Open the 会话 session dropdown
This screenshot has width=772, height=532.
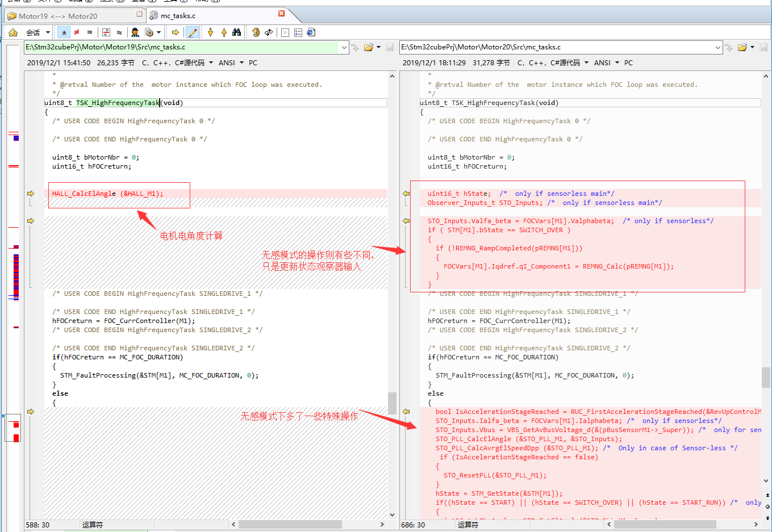tap(38, 32)
